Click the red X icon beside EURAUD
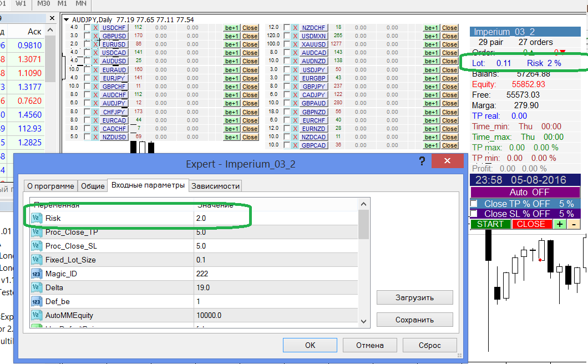Screen dimensions: 588x364 [x=95, y=70]
